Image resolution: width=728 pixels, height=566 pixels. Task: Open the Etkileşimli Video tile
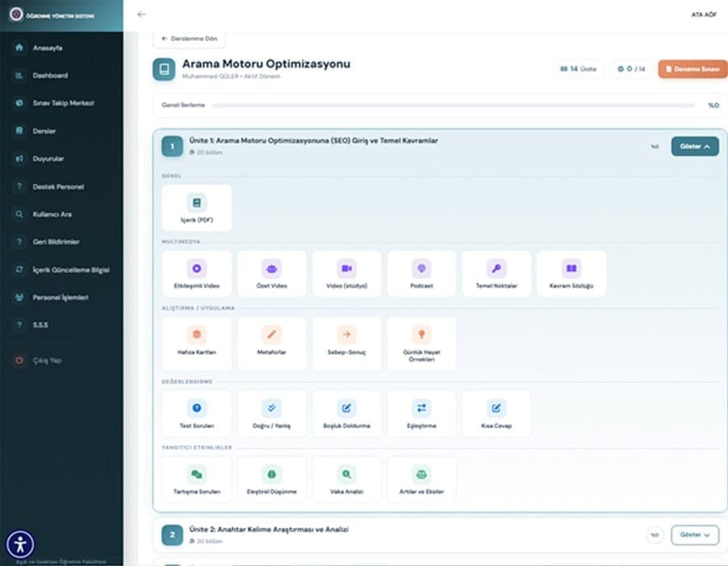[x=197, y=273]
